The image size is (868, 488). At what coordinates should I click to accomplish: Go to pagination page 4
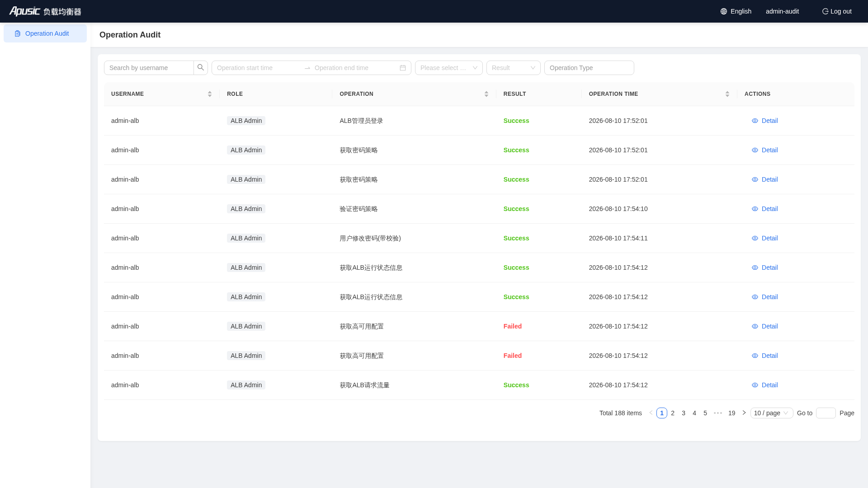coord(694,413)
